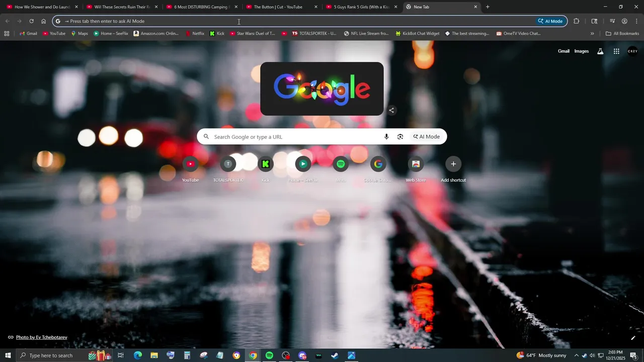Open the All Bookmarks folder
The image size is (644, 362).
[x=622, y=34]
